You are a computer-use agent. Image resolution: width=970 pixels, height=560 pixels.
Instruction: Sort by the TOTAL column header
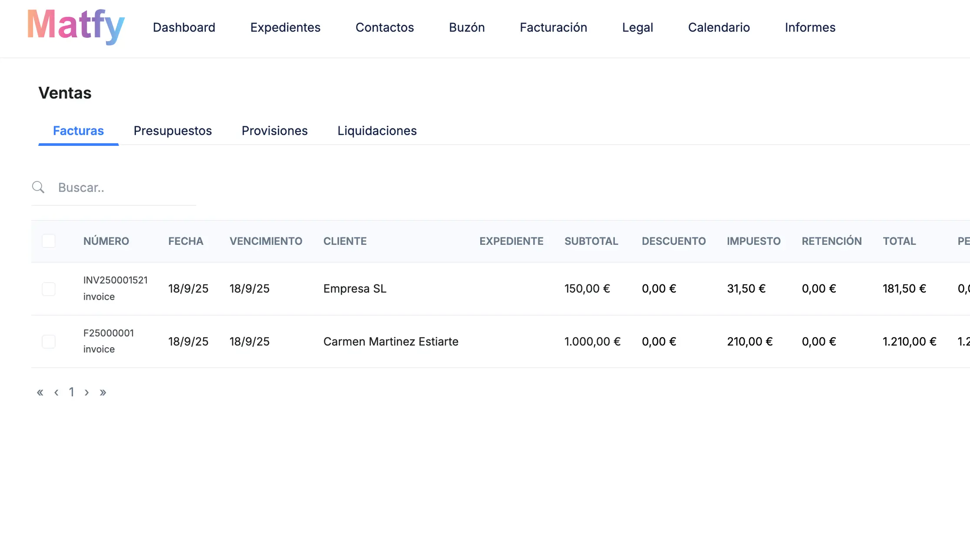pyautogui.click(x=899, y=241)
